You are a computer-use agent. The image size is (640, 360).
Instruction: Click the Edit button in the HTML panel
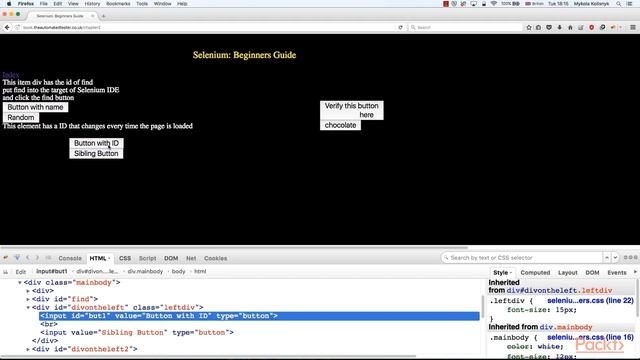click(21, 272)
